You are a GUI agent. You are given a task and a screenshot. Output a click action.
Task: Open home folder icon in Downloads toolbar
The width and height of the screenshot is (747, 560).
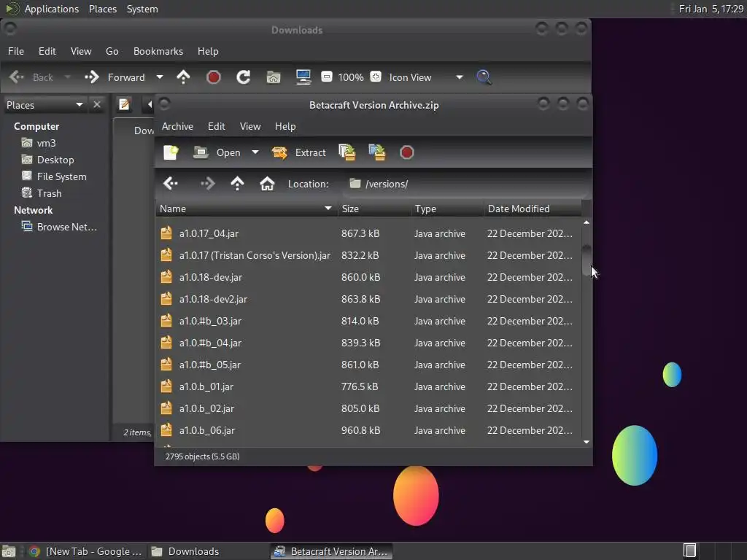click(274, 77)
